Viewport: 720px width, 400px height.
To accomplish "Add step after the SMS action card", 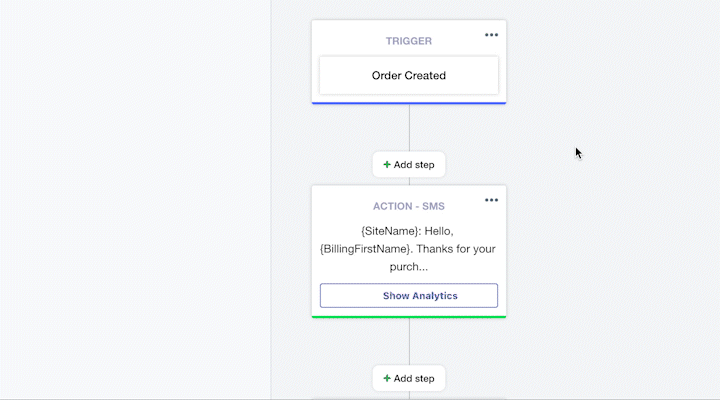I will 409,378.
